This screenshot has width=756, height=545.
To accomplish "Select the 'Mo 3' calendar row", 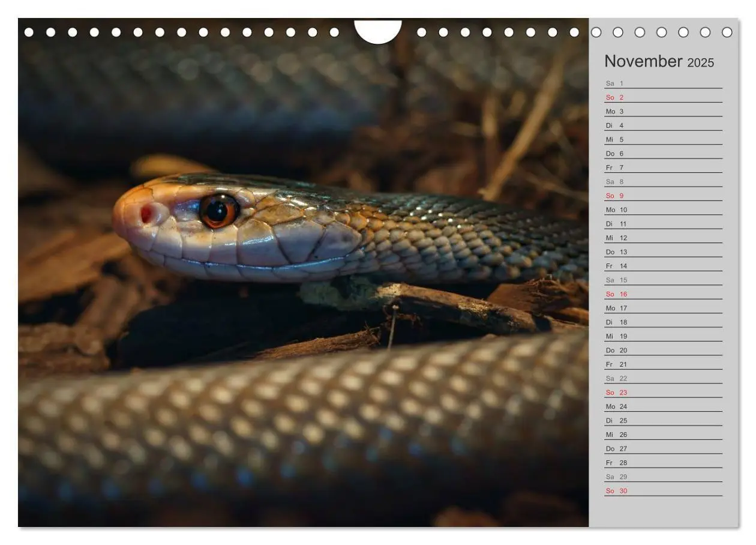I will click(663, 111).
